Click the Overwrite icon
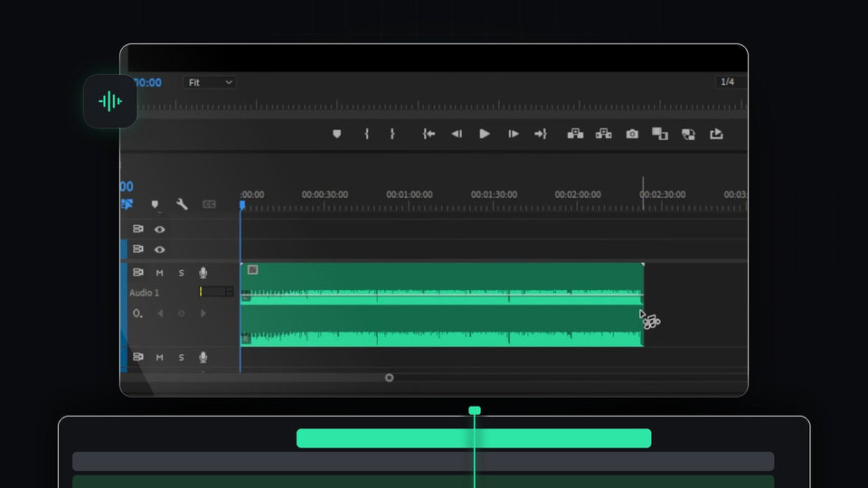This screenshot has height=488, width=868. [x=688, y=134]
